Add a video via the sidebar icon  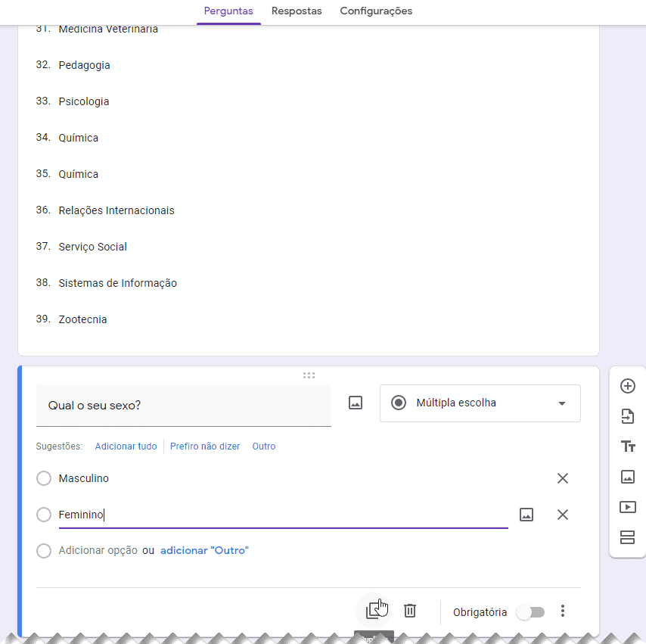[x=627, y=507]
